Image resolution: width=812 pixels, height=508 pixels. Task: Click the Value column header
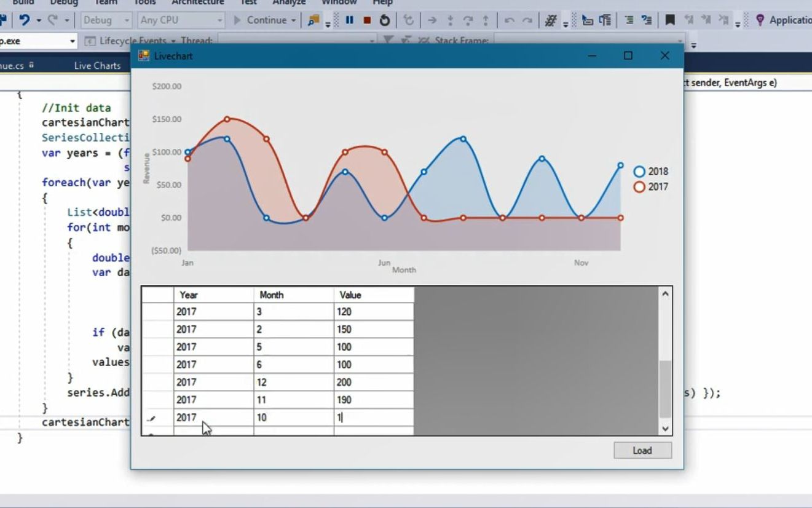tap(374, 295)
